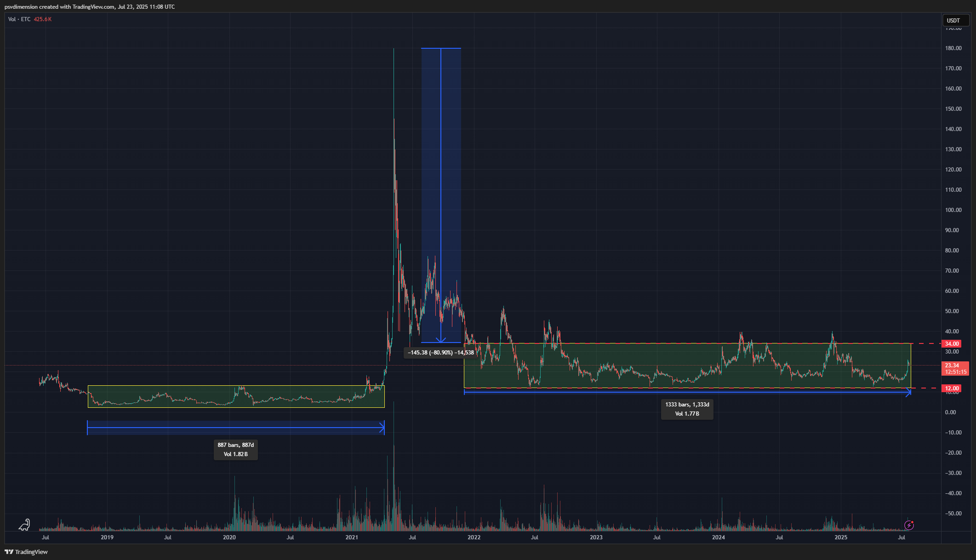The width and height of the screenshot is (976, 560).
Task: Click the 425.6K volume value
Action: pyautogui.click(x=43, y=19)
